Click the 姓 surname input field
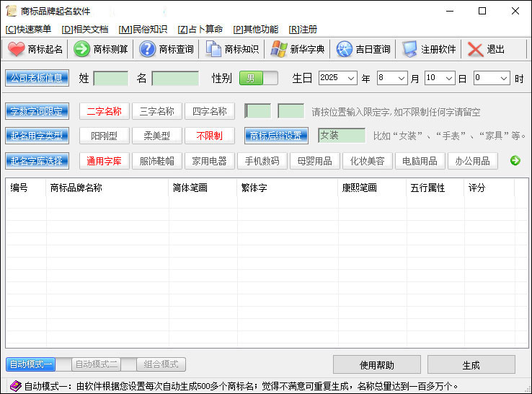The width and height of the screenshot is (532, 394). (x=111, y=79)
